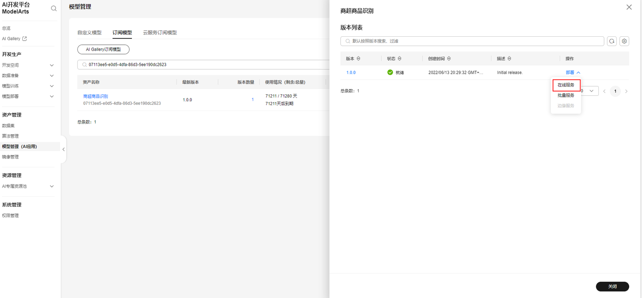
Task: Switch to the 自定义模型 tab
Action: 89,33
